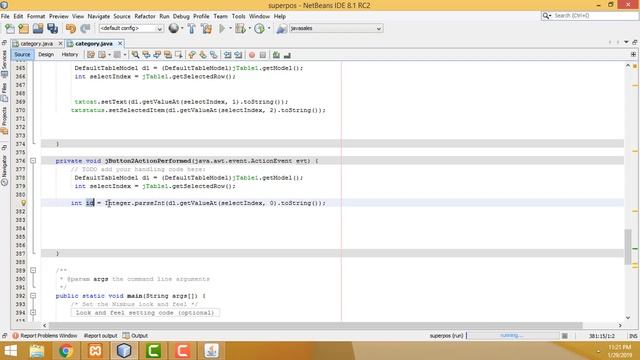Click the green Run Project icon
Viewport: 640px width, 360px height.
[222, 28]
